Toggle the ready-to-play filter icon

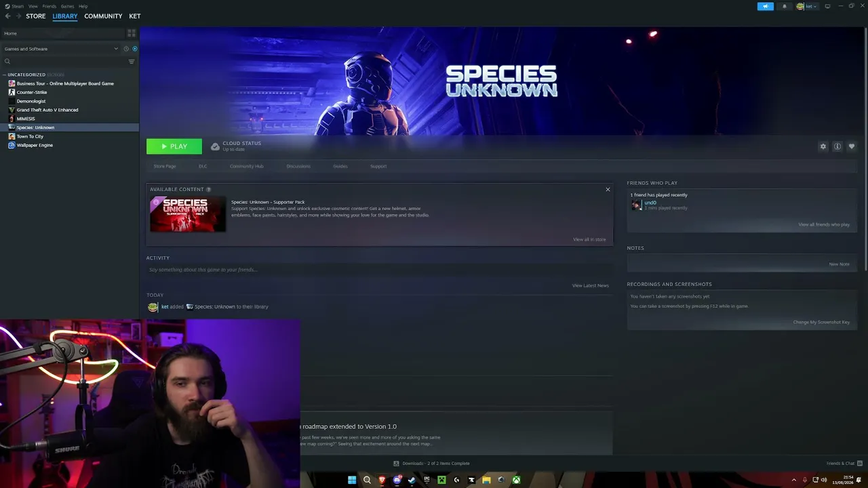tap(135, 49)
